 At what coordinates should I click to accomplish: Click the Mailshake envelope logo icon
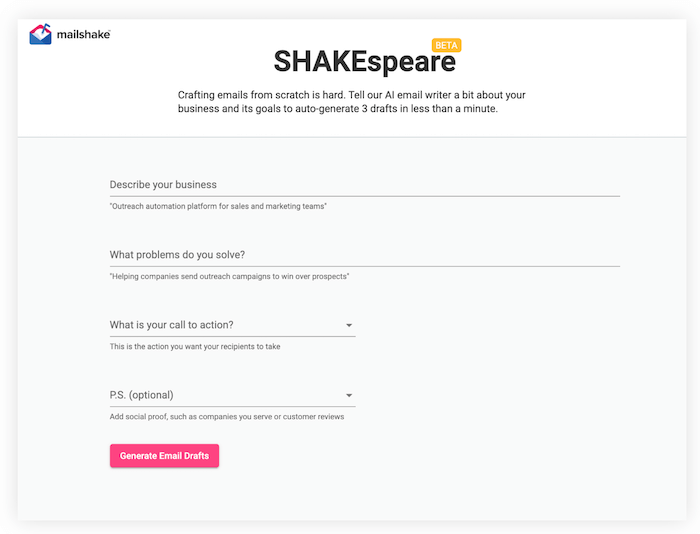[40, 35]
